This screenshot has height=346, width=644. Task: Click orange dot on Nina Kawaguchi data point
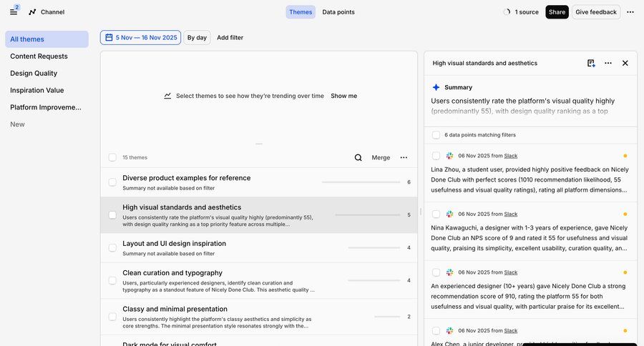625,214
